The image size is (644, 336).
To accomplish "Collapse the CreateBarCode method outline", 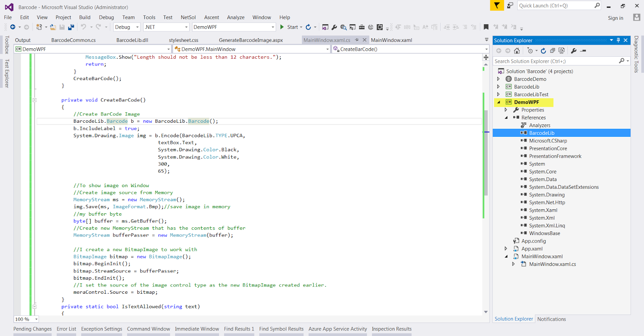I will tap(35, 100).
